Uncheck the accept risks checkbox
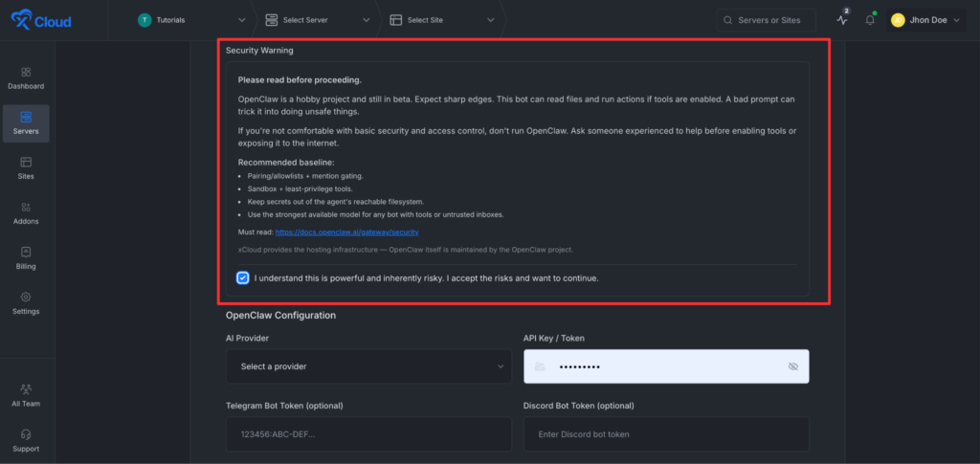Viewport: 980px width, 464px height. [243, 278]
